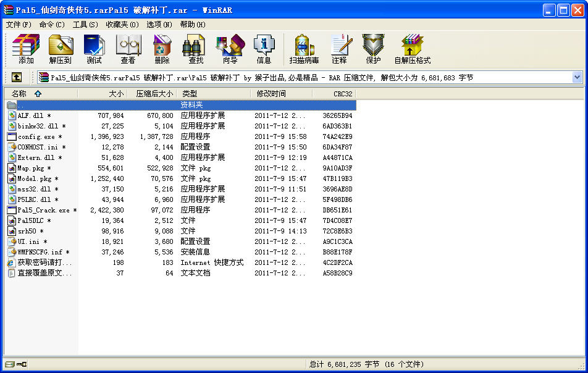The height and width of the screenshot is (373, 588).
Task: Run the 测试 (Test) archive tool
Action: (94, 49)
